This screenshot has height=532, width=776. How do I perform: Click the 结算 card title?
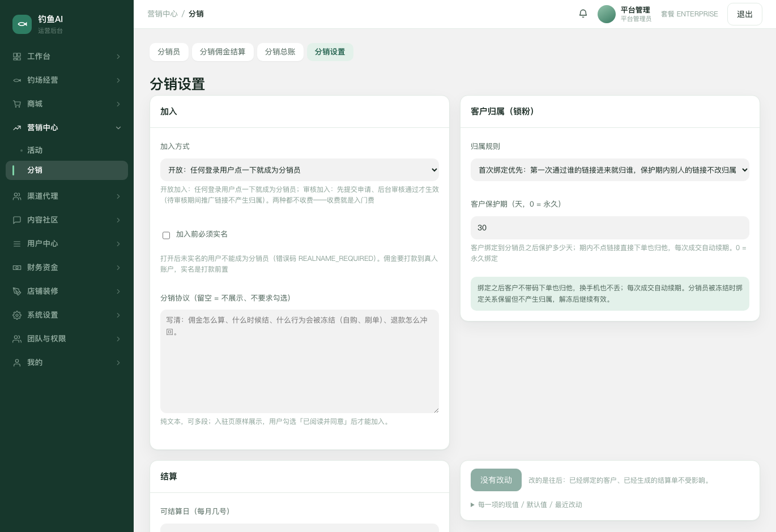click(x=169, y=477)
